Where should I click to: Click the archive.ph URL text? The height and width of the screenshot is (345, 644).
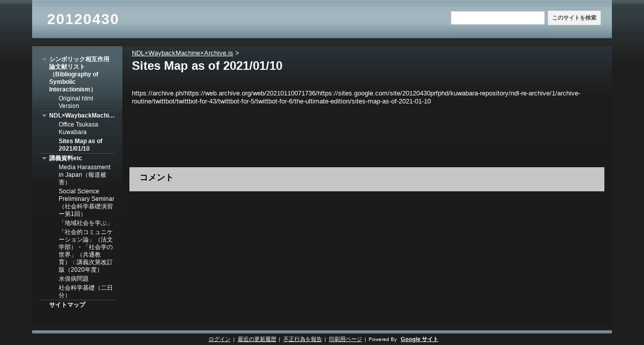click(356, 97)
